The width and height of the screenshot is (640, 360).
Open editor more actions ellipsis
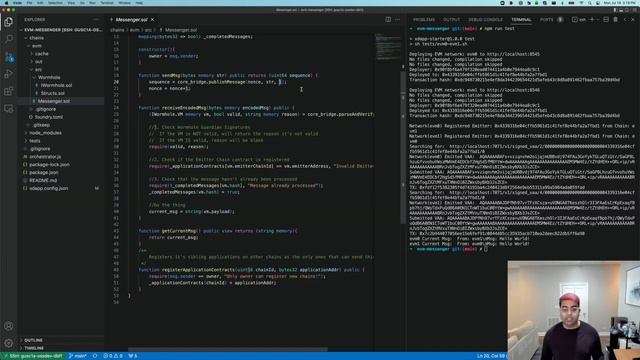398,20
